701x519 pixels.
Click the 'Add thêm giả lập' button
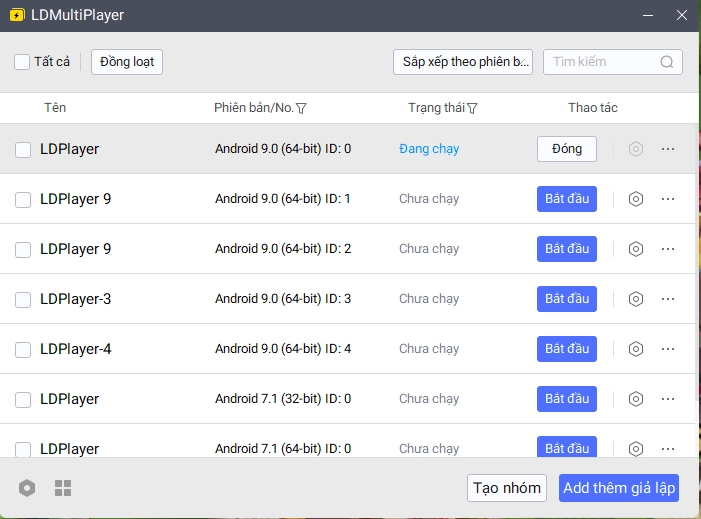619,488
